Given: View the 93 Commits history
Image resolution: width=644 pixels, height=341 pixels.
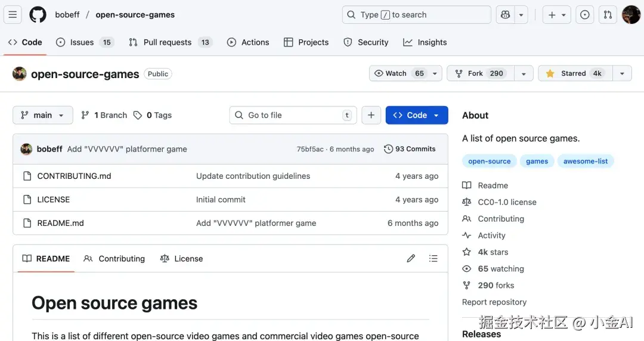Looking at the screenshot, I should click(x=410, y=149).
